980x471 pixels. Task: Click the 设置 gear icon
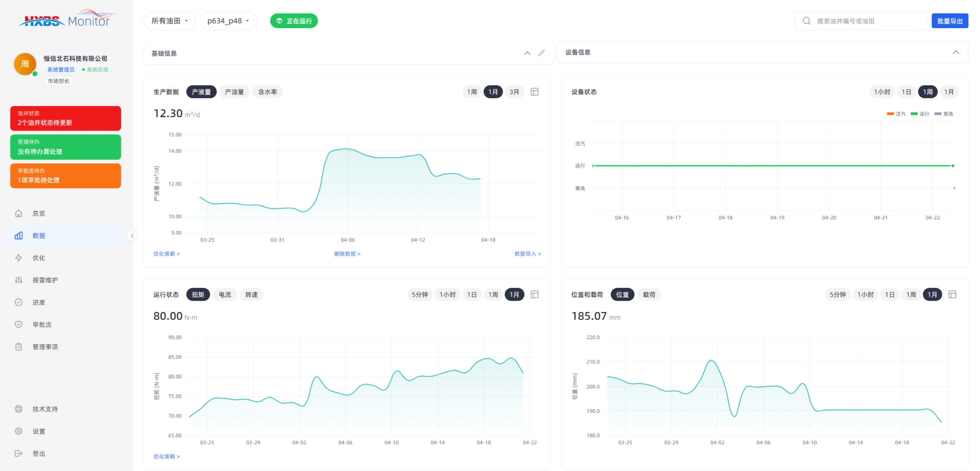coord(19,431)
